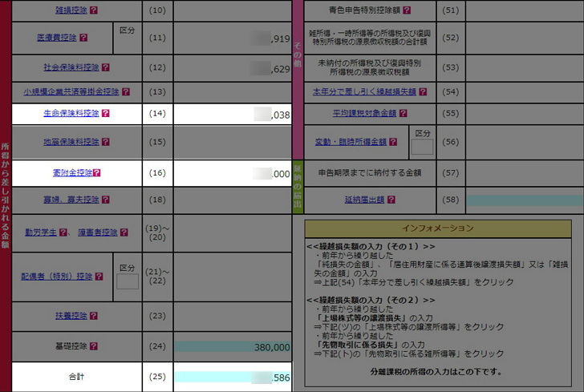Open the 雑損控除 link
The width and height of the screenshot is (584, 392).
[71, 11]
